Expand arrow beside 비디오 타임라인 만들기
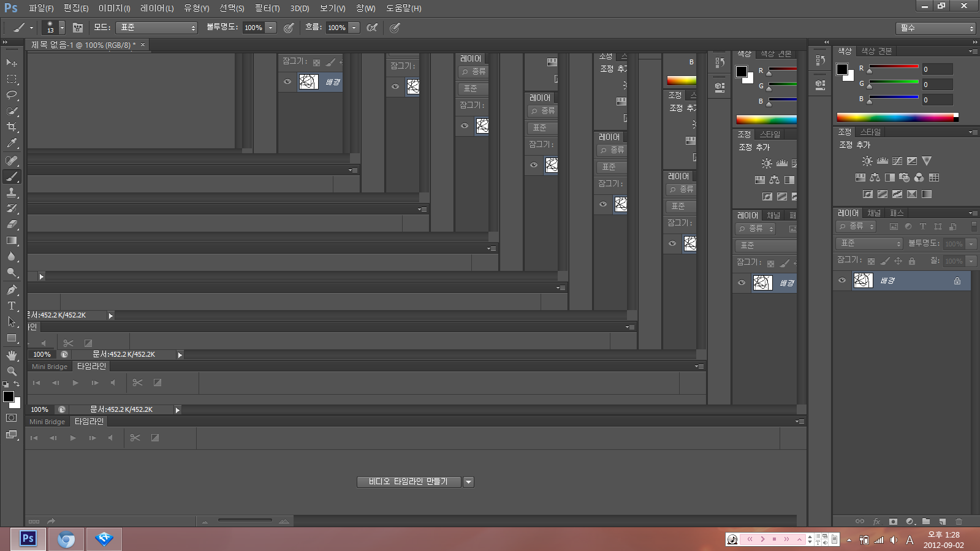 click(469, 482)
